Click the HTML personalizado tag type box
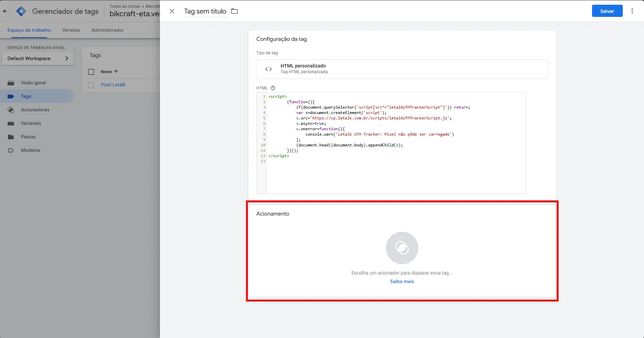 click(402, 69)
